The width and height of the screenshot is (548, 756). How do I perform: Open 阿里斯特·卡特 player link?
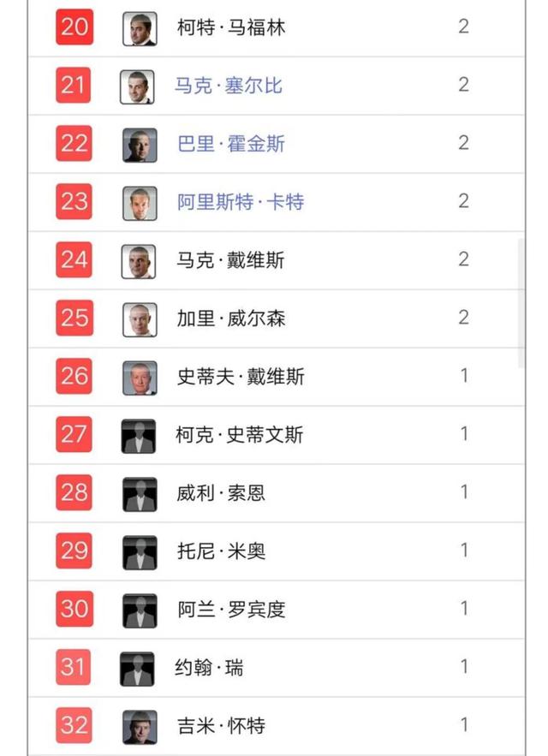point(241,201)
